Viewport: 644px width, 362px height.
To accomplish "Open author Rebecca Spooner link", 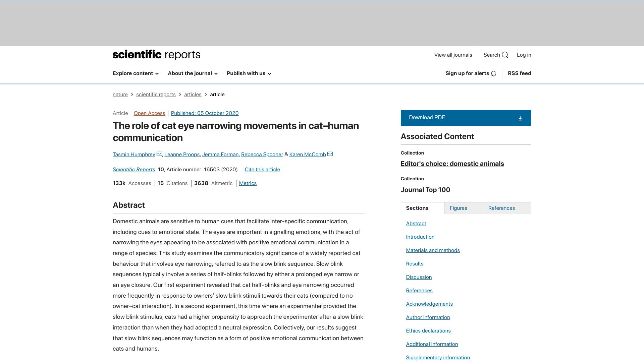I will tap(262, 155).
